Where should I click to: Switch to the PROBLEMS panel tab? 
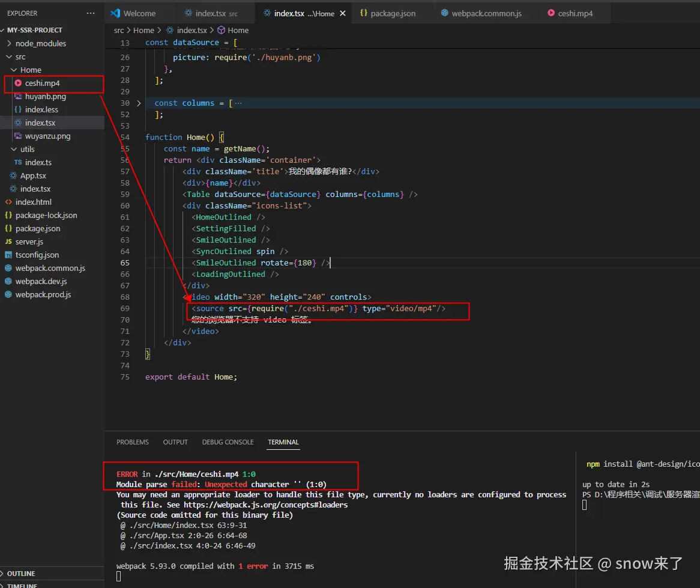133,442
